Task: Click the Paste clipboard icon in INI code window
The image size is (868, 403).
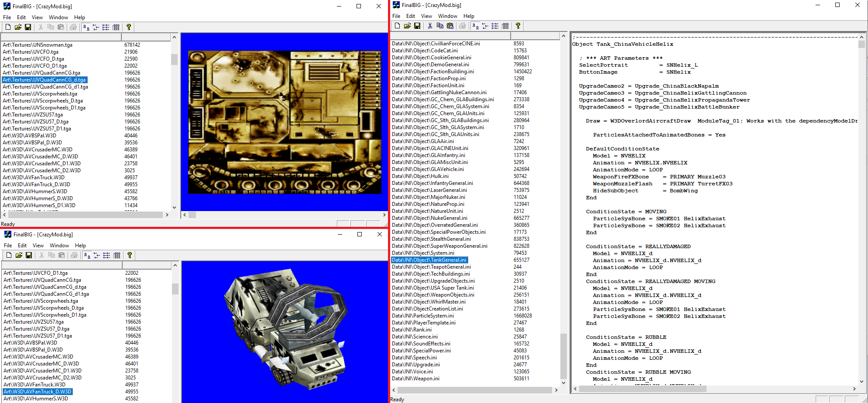Action: 450,26
